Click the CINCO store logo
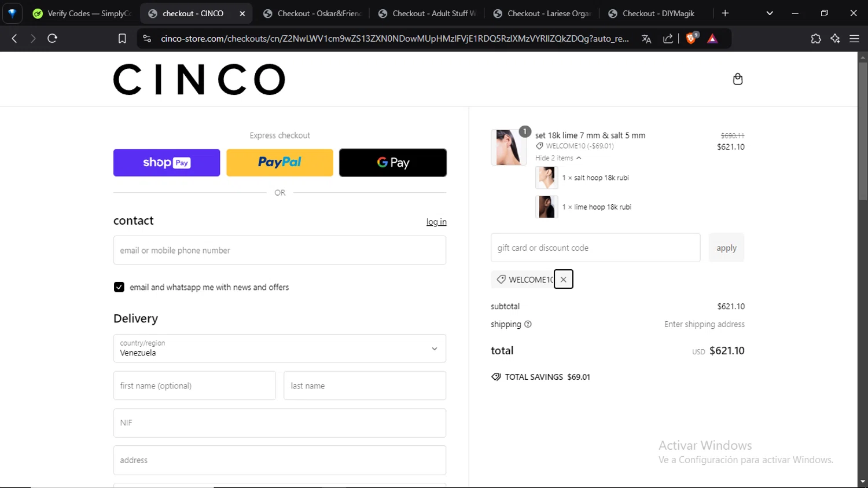Image resolution: width=868 pixels, height=488 pixels. 199,79
